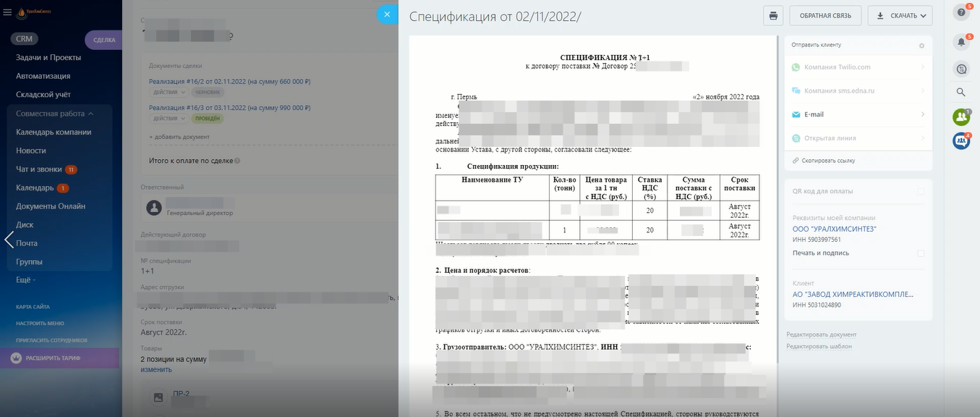Open Реализация #16/2 от 02.11.2022 link
Screen dimensions: 980x417
(x=230, y=82)
